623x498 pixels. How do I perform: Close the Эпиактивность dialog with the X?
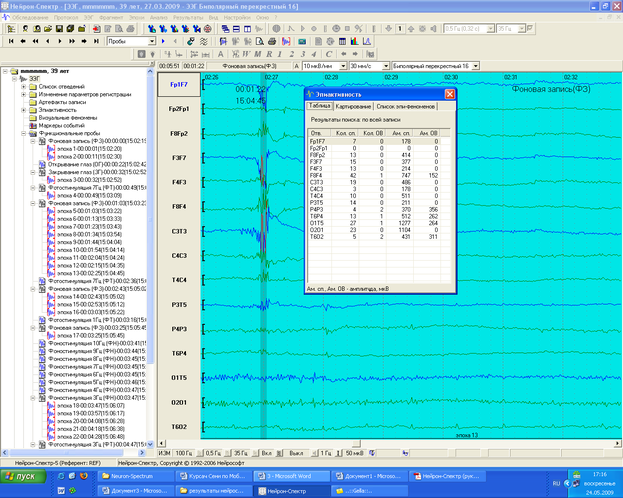point(449,93)
